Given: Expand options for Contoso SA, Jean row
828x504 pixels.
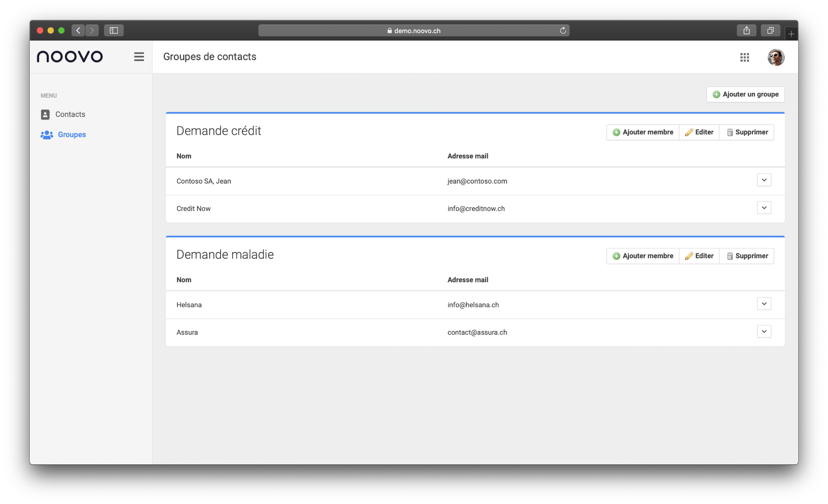Looking at the screenshot, I should [764, 180].
